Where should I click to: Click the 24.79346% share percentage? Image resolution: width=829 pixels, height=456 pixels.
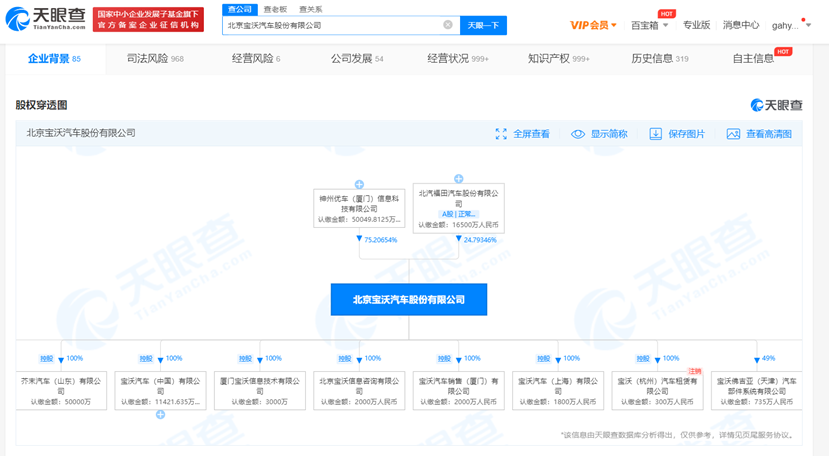pyautogui.click(x=480, y=240)
